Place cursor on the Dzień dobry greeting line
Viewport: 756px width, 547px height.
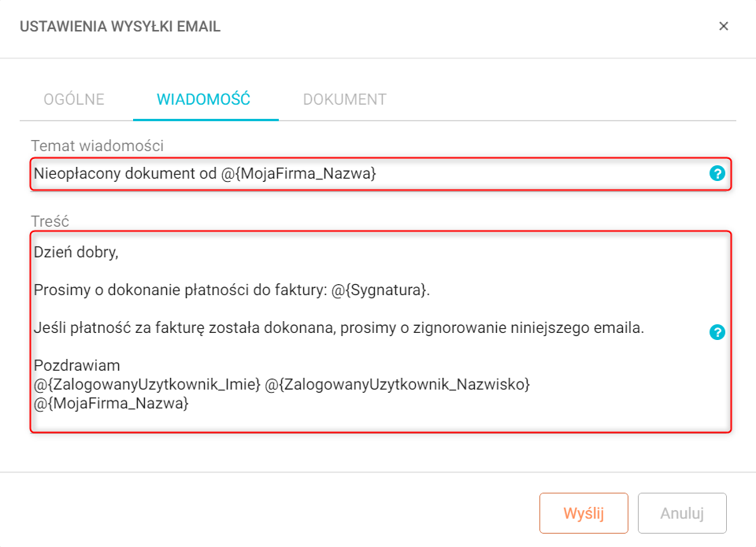click(76, 252)
